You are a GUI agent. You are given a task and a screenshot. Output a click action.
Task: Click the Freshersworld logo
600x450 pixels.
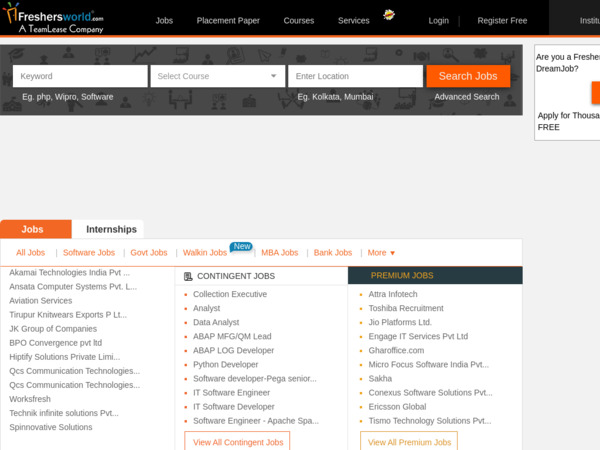pyautogui.click(x=53, y=18)
